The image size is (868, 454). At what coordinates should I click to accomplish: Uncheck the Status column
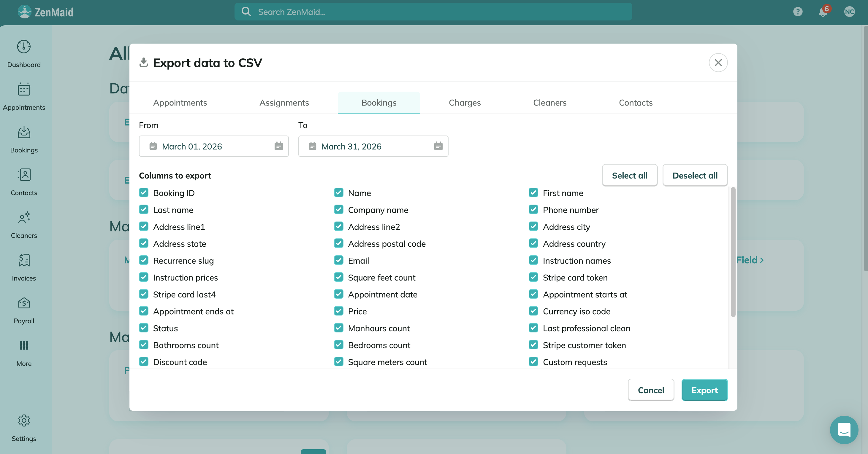pos(144,328)
